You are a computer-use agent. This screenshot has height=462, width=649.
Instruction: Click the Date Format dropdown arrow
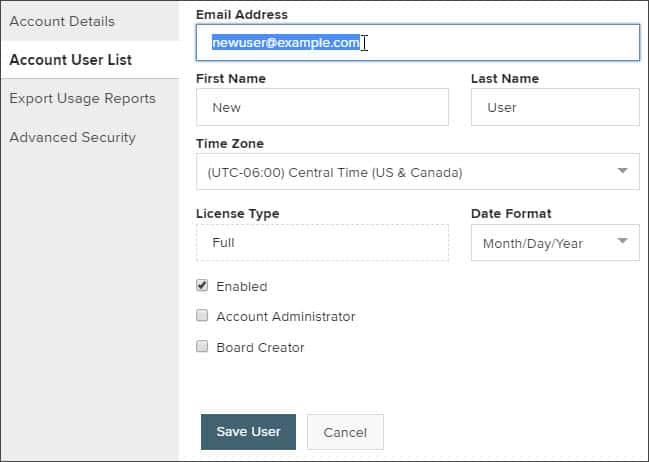(x=622, y=241)
